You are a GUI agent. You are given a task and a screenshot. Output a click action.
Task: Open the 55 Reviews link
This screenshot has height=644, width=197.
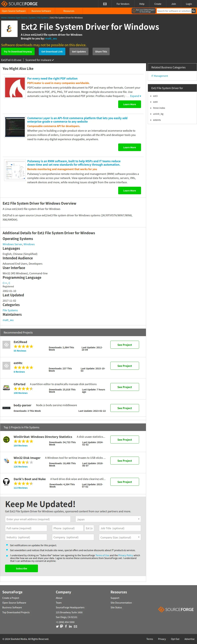(20, 351)
